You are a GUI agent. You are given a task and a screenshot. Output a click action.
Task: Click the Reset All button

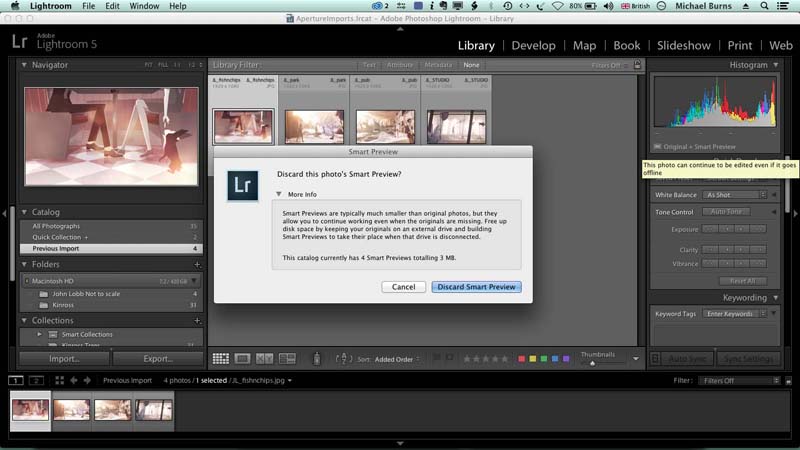[742, 281]
